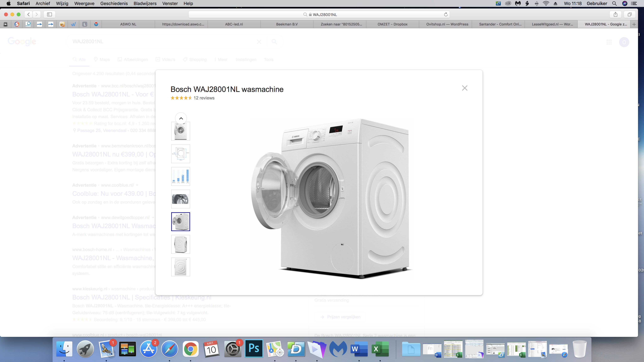Select the blue bar chart thumbnail

[x=180, y=176]
